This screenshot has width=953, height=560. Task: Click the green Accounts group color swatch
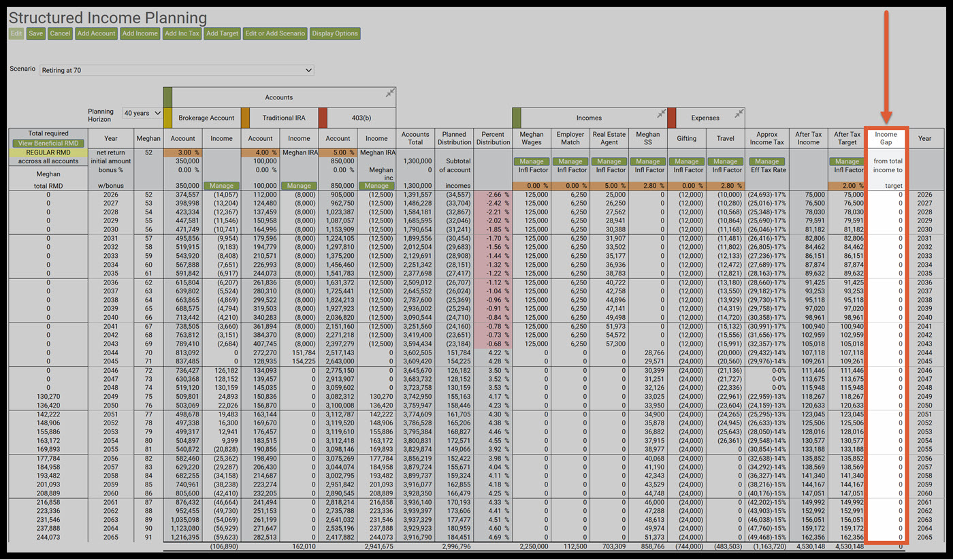[168, 97]
